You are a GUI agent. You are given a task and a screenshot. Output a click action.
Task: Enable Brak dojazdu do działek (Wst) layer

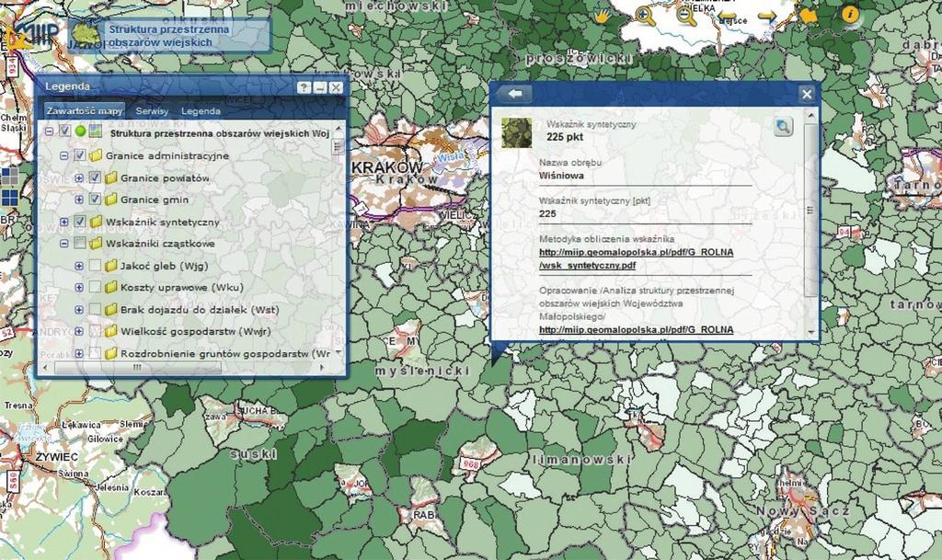point(95,309)
